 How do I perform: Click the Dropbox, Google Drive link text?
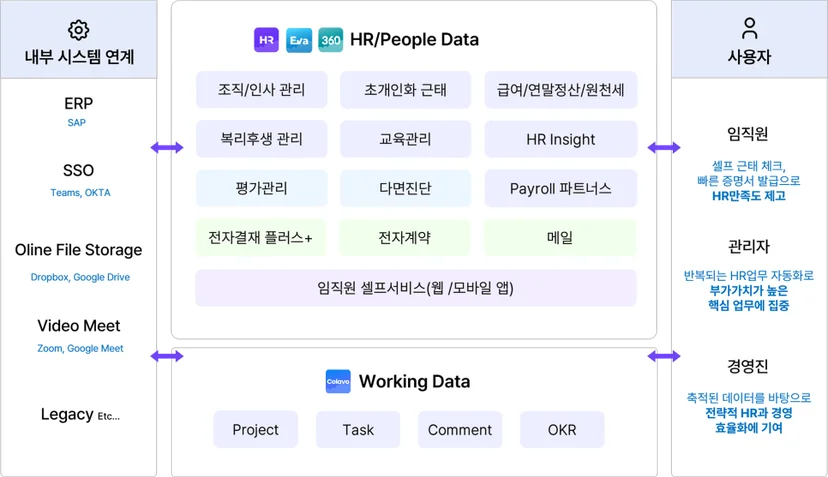coord(80,277)
